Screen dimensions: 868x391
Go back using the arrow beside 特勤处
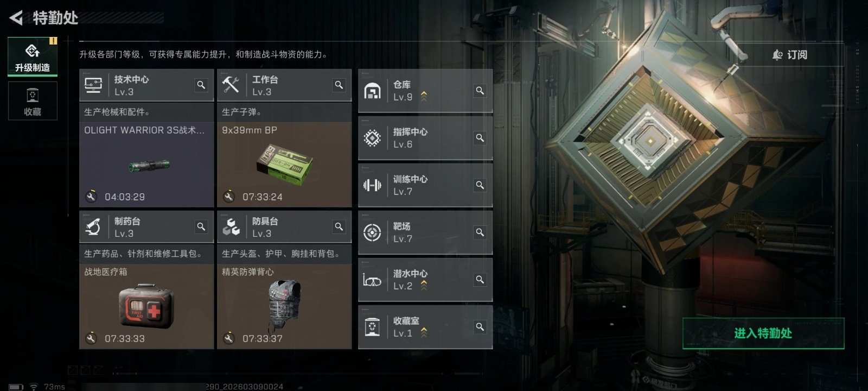(16, 18)
